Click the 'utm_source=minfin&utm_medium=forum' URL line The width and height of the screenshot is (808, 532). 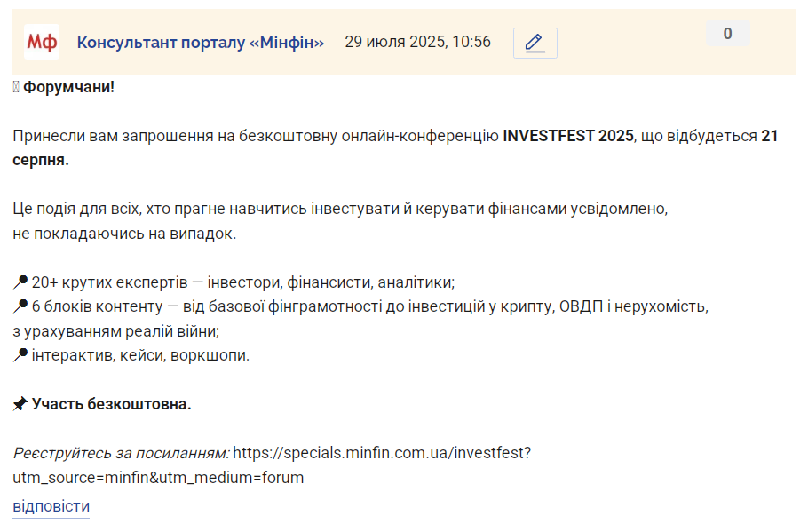coord(158,478)
